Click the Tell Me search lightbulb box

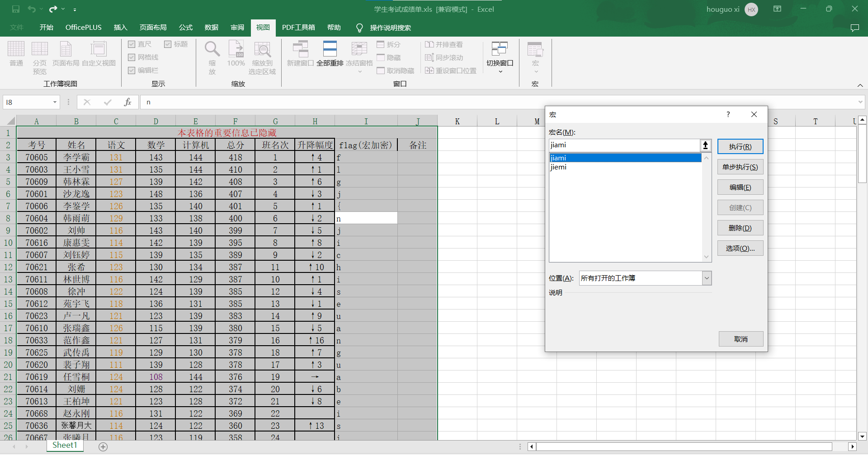383,28
